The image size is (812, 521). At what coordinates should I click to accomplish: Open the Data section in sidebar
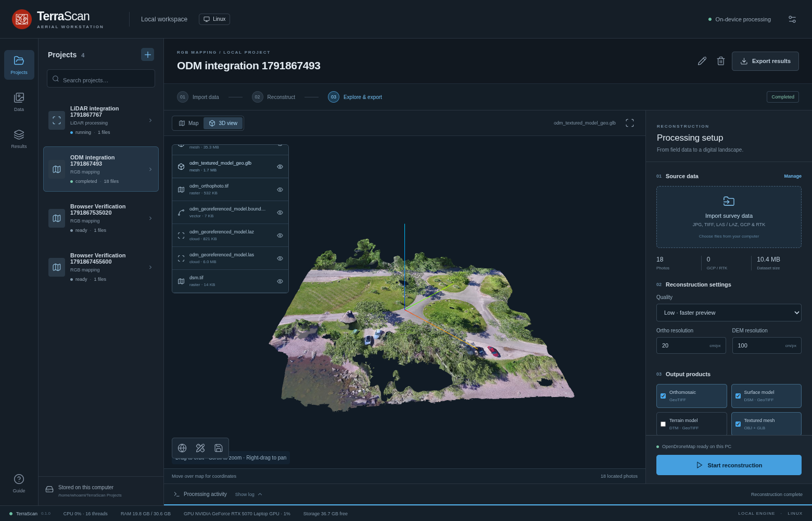19,102
